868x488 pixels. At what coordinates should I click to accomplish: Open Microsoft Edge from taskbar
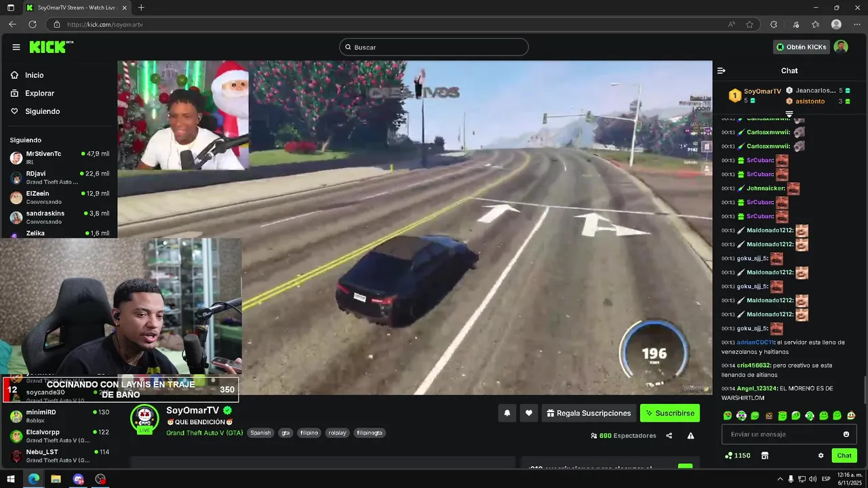pyautogui.click(x=33, y=479)
